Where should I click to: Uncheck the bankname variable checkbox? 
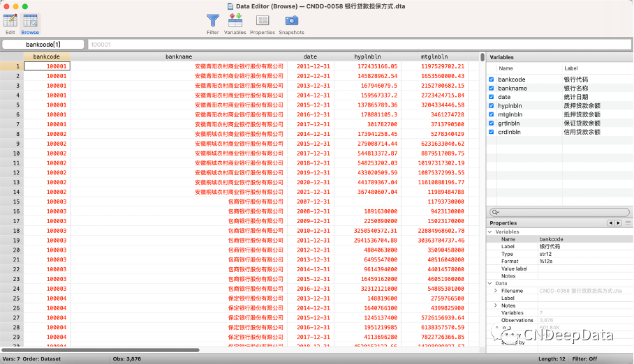(492, 88)
